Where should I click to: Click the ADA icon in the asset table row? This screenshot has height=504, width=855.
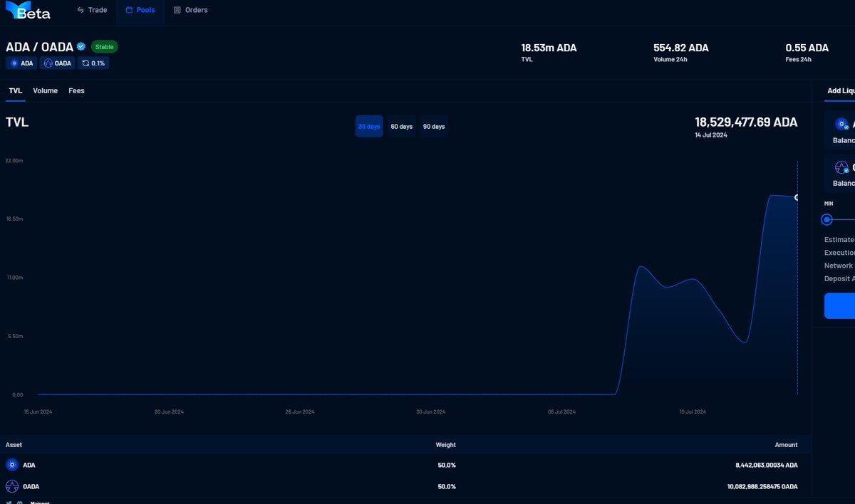(12, 465)
